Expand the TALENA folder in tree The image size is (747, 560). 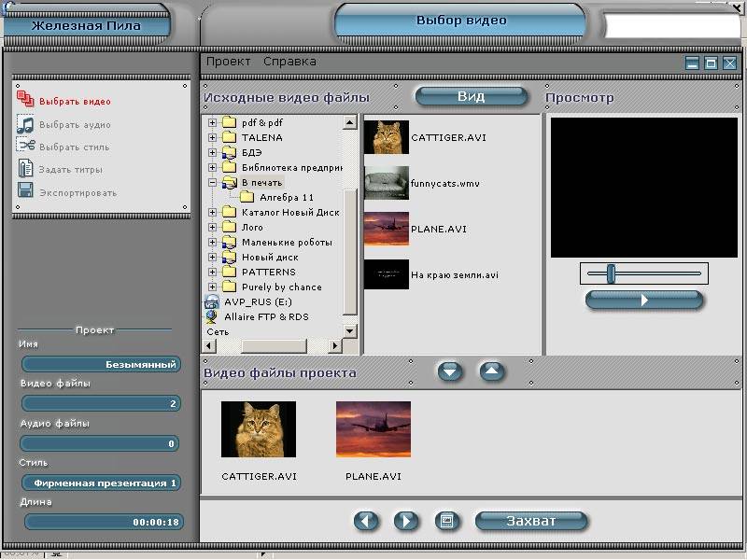212,137
